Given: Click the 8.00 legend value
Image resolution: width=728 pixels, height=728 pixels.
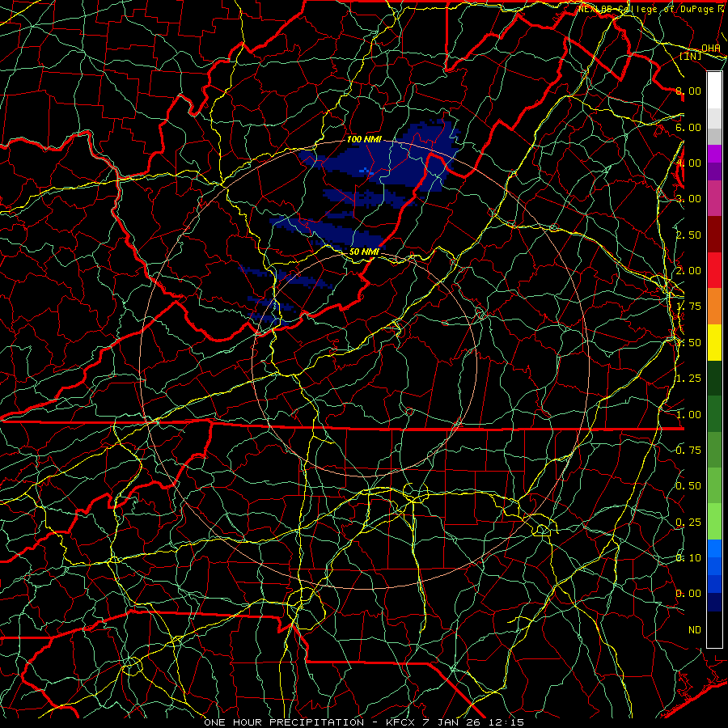Looking at the screenshot, I should 688,91.
